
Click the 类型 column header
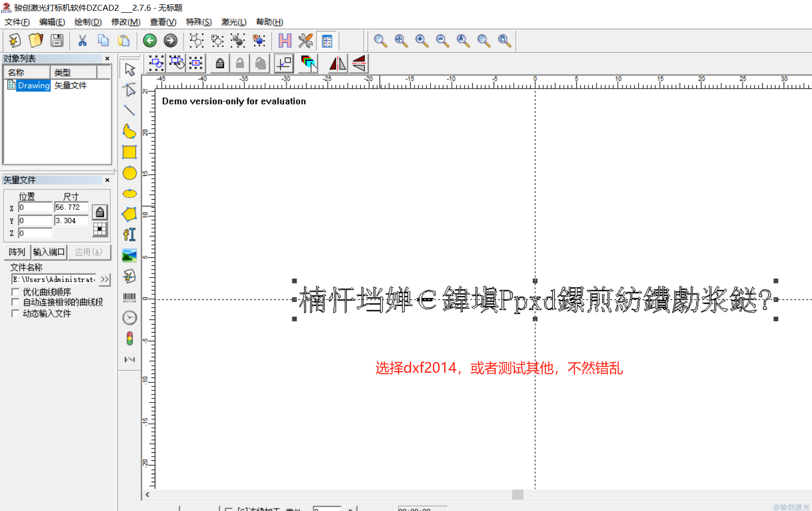click(x=74, y=72)
